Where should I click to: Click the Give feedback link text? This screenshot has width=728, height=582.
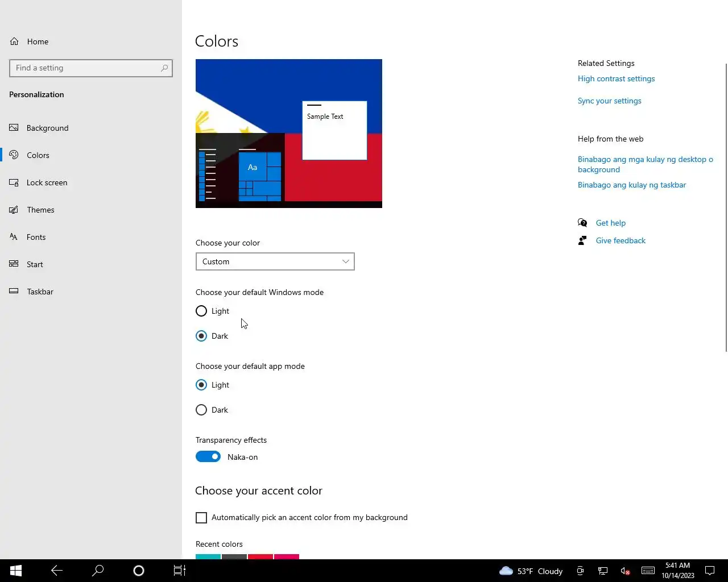click(x=621, y=240)
